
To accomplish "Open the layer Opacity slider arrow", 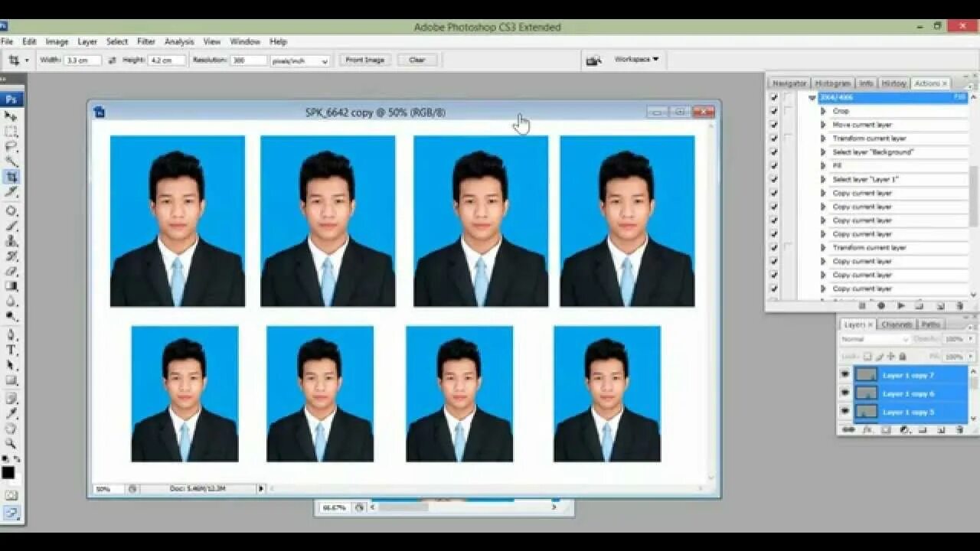I will (x=970, y=339).
